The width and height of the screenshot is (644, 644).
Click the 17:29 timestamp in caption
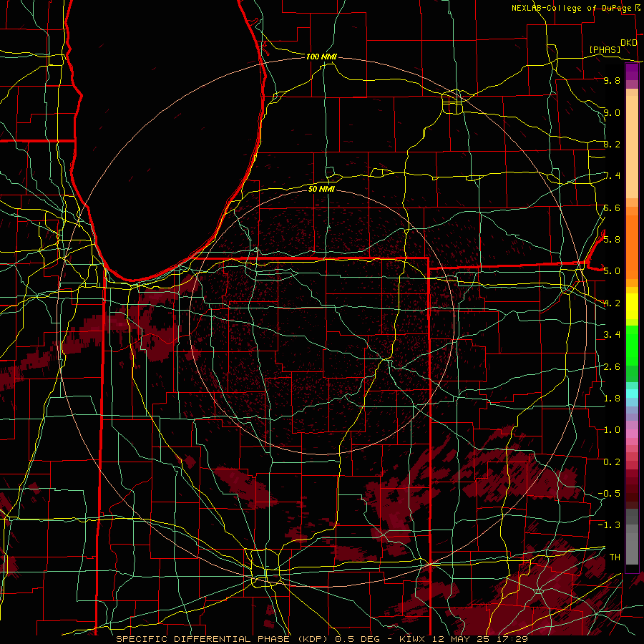click(x=514, y=639)
